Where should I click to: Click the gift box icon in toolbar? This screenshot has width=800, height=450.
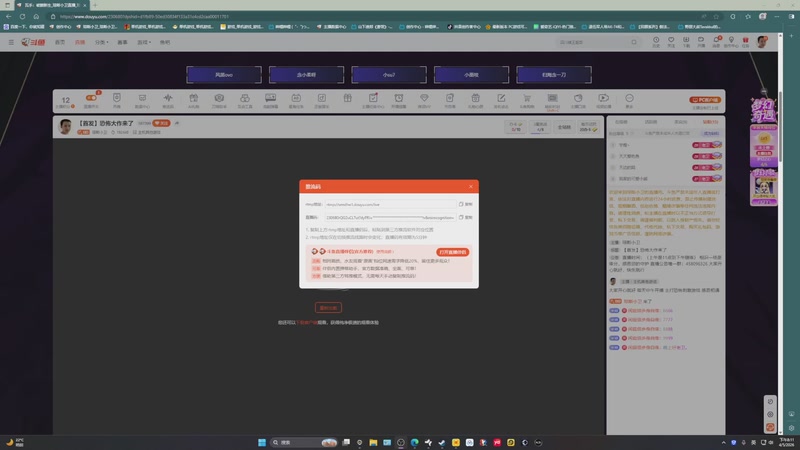click(347, 98)
